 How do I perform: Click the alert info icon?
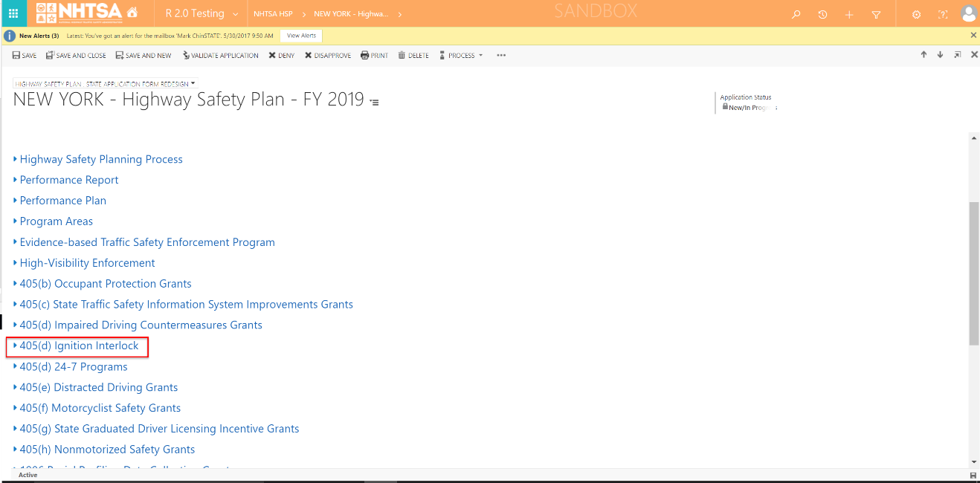(10, 35)
